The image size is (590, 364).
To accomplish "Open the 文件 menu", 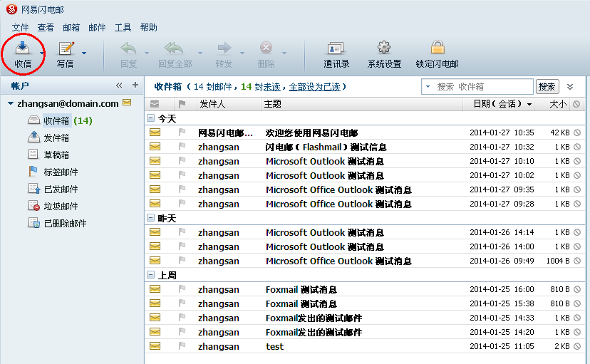I will [x=20, y=28].
